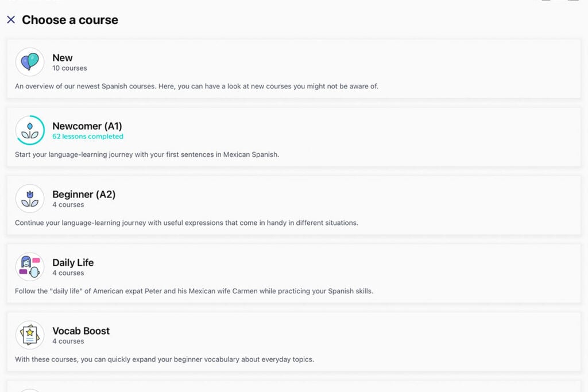This screenshot has height=392, width=588.
Task: Select the Newcomer (A1) course
Action: pos(294,135)
